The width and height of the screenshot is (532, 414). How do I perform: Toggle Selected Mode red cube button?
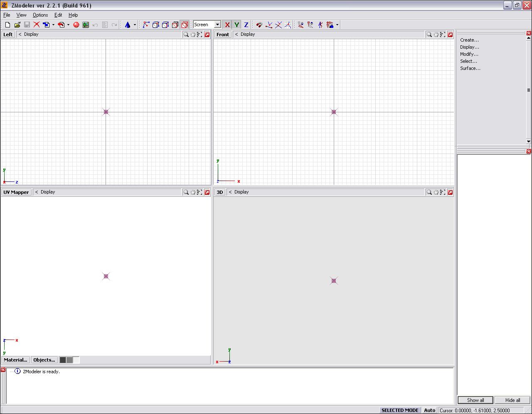pos(185,25)
